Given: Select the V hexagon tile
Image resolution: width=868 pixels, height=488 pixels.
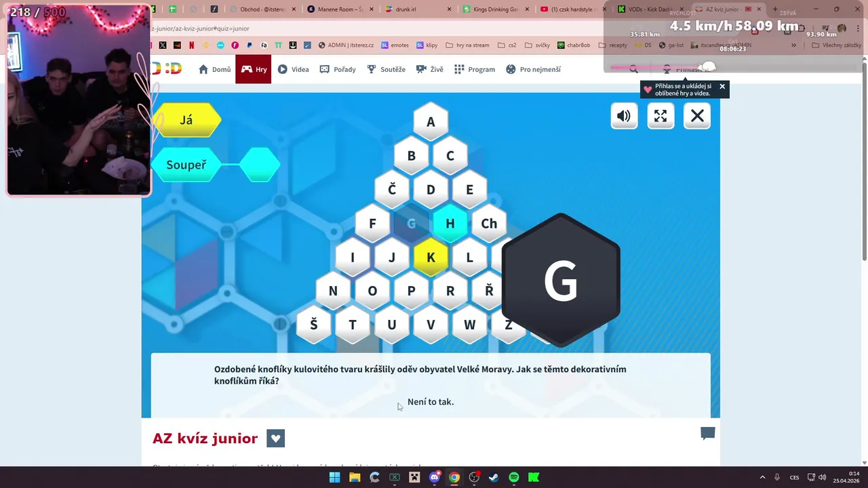Looking at the screenshot, I should 431,325.
